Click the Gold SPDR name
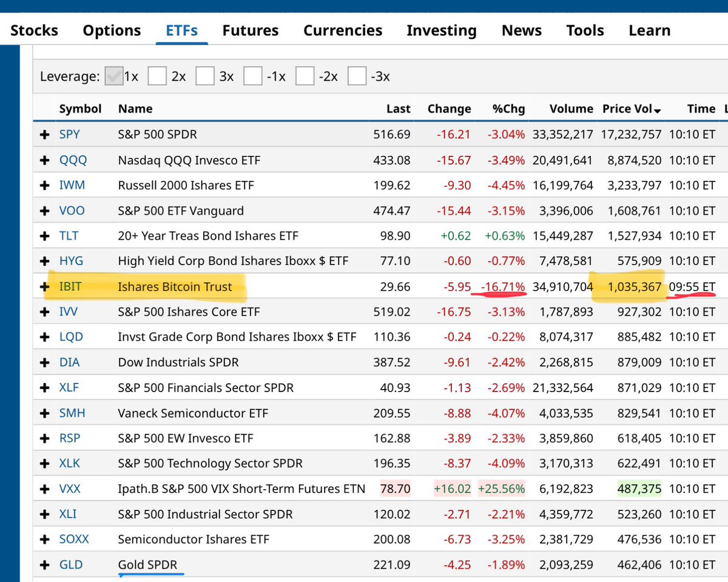This screenshot has width=728, height=582. point(147,564)
